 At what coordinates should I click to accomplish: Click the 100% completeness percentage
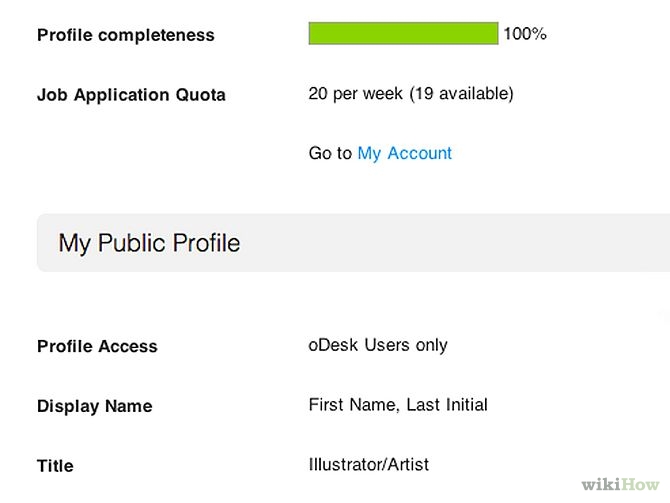[524, 33]
